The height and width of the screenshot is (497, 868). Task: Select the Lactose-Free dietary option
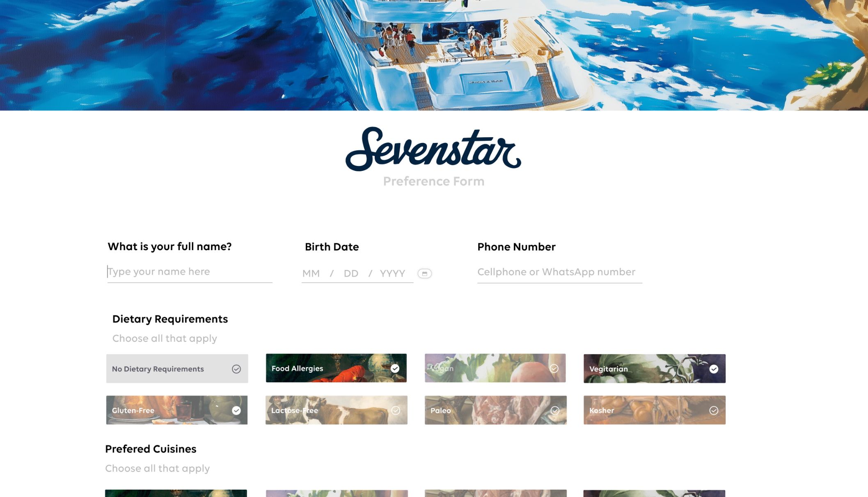coord(336,410)
